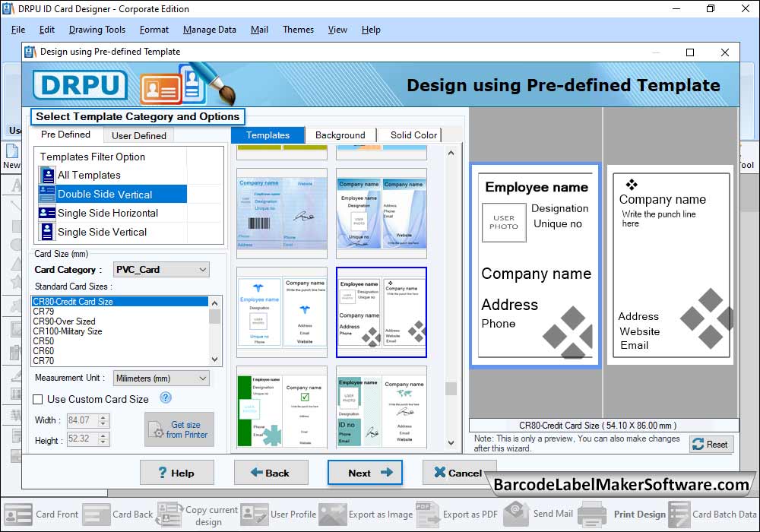Switch to the Solid Color tab

pos(413,135)
